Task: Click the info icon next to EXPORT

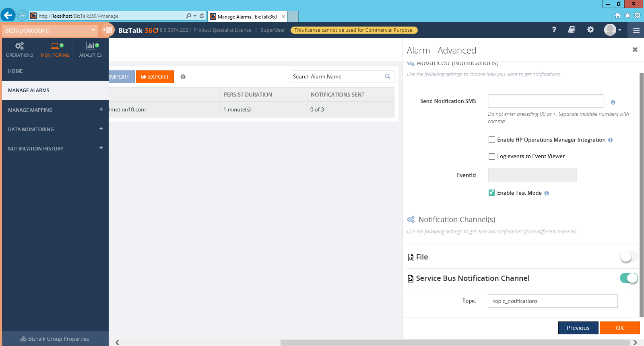Action: pos(183,77)
